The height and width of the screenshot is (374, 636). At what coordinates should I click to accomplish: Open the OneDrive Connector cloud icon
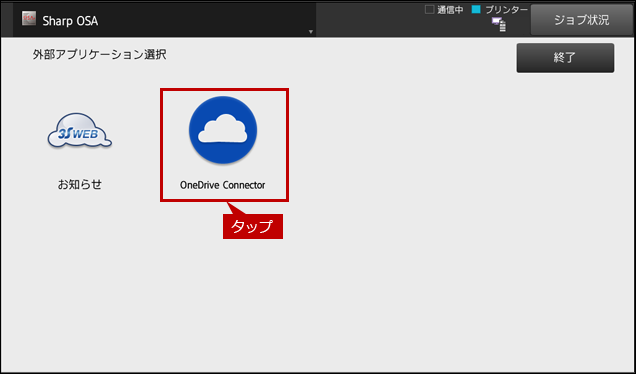223,130
